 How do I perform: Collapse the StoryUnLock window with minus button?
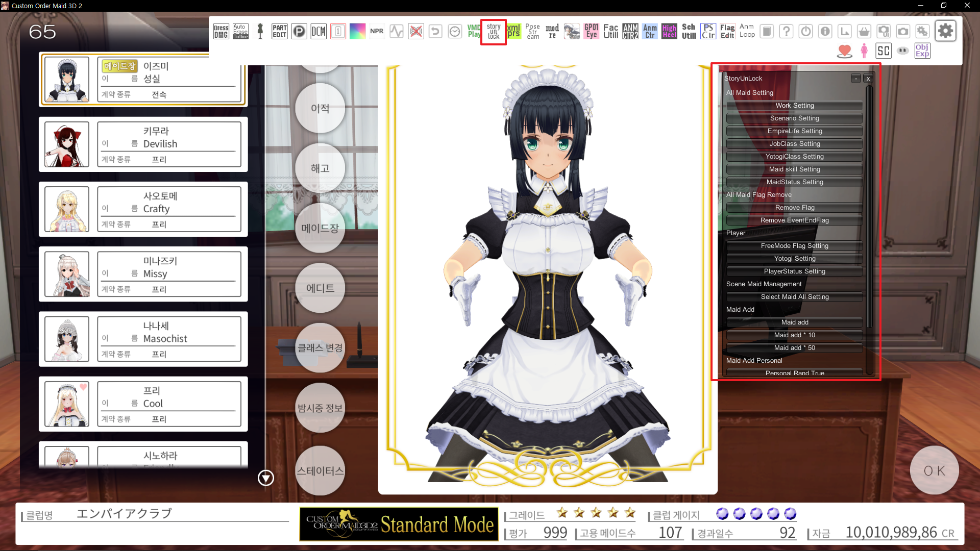click(x=856, y=79)
